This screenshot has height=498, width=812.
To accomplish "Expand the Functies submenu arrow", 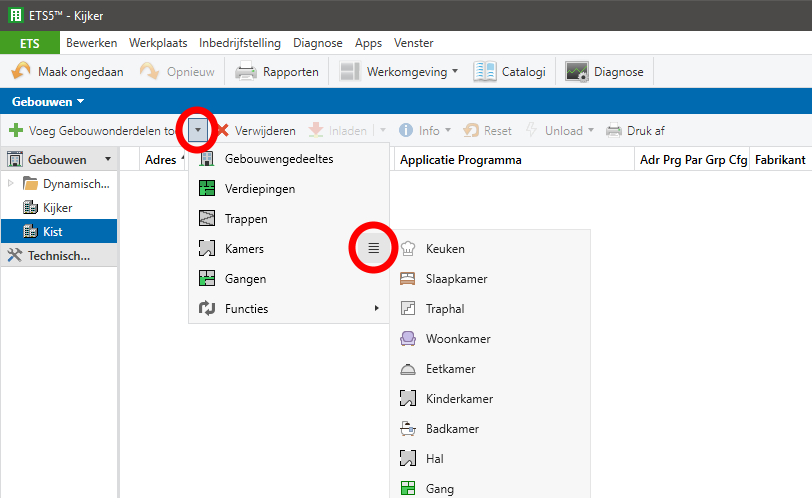I will point(377,309).
